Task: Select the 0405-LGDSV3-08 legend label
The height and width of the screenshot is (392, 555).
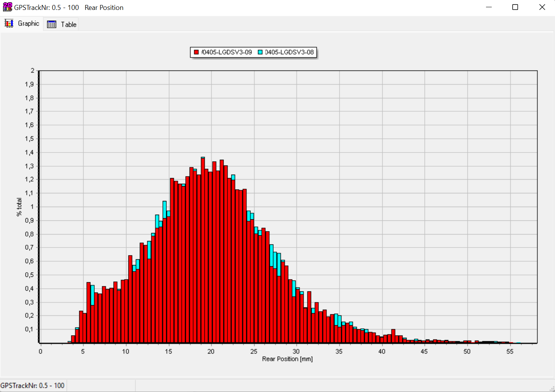Action: point(289,52)
